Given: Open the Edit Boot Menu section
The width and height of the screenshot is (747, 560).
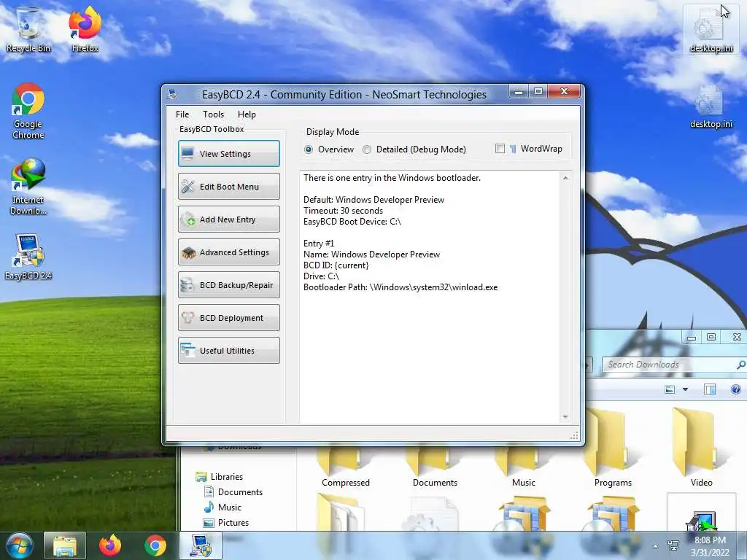Looking at the screenshot, I should [x=228, y=186].
